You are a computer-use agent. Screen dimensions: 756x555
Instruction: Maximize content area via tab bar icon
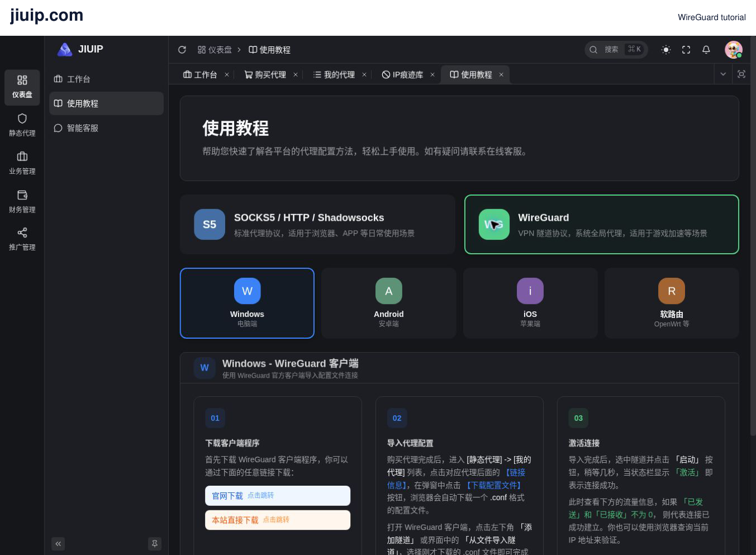coord(741,74)
